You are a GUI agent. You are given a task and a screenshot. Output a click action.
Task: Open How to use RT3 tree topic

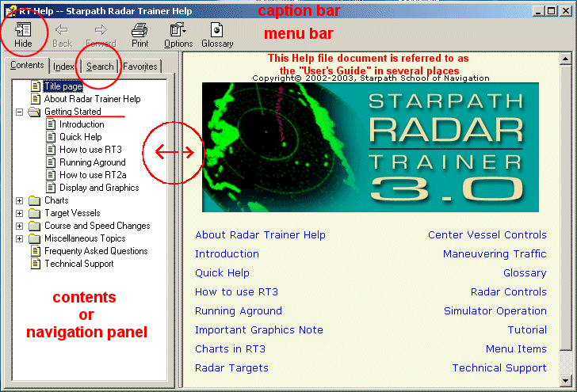[x=90, y=150]
